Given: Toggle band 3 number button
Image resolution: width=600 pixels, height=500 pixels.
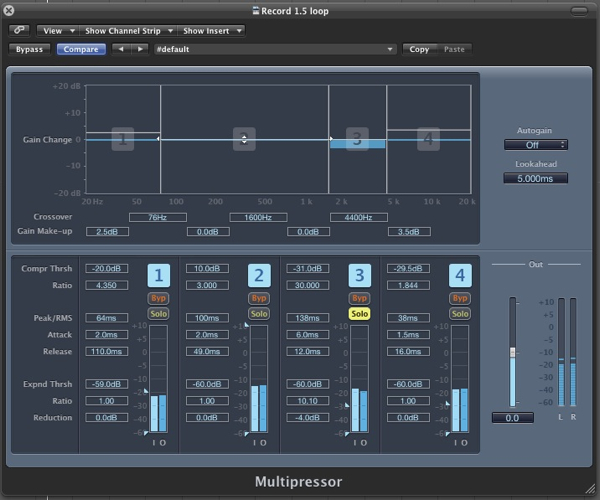Looking at the screenshot, I should coord(360,275).
